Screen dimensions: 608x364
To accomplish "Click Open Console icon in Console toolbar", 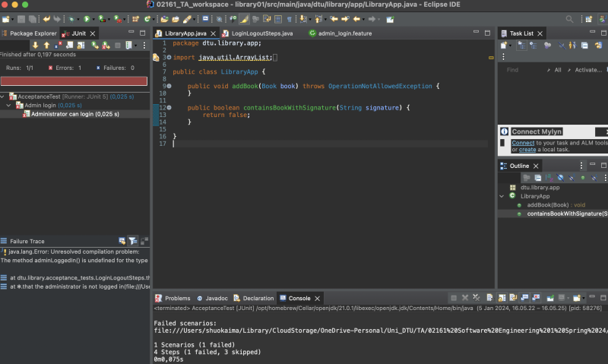I will click(577, 298).
